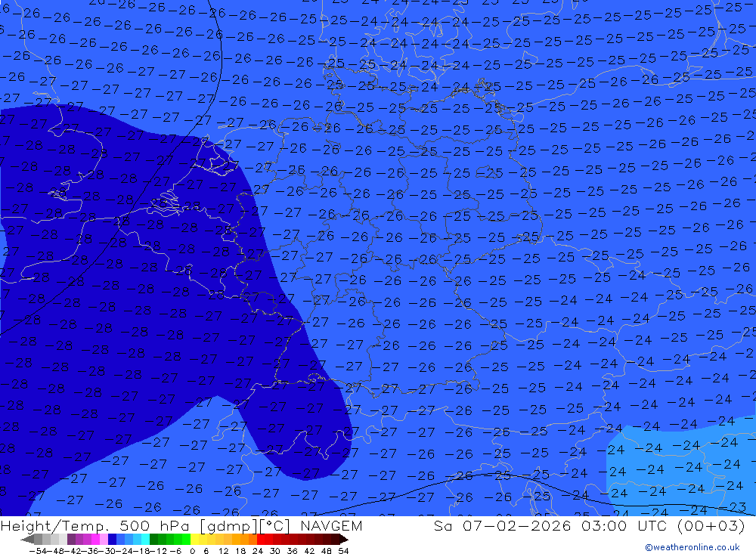
Task: Click the dark right arrow end of legend
Action: click(x=344, y=539)
